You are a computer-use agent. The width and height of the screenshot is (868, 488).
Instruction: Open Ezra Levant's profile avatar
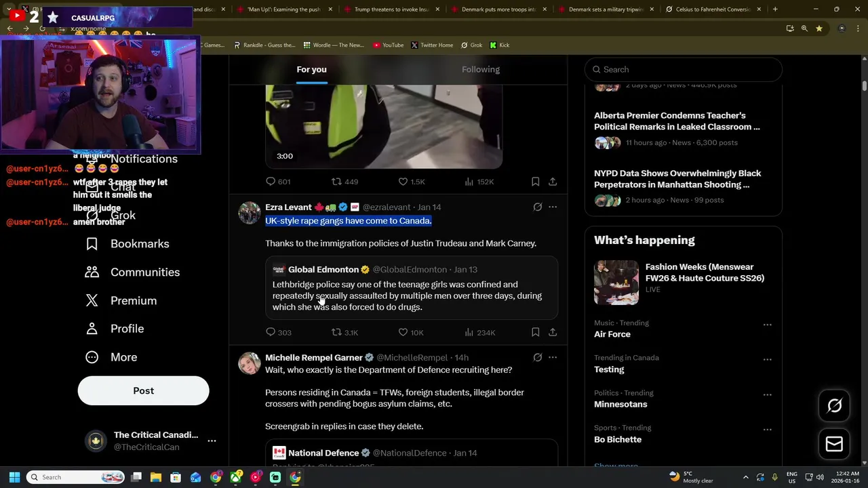click(x=250, y=213)
